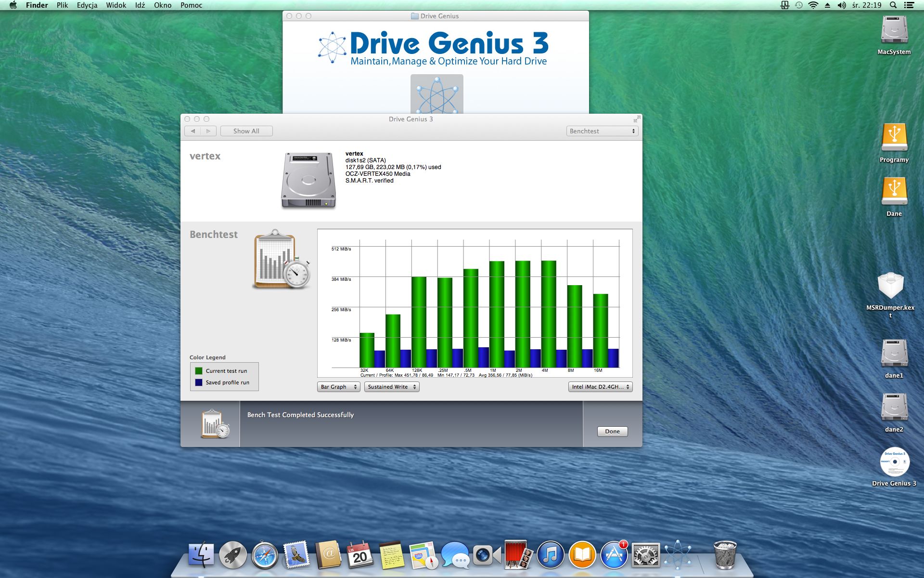This screenshot has width=924, height=578.
Task: Open System Preferences from the Dock
Action: coord(645,555)
